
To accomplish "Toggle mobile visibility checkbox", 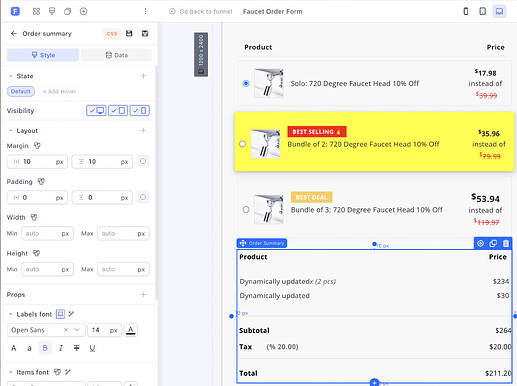I will point(140,110).
